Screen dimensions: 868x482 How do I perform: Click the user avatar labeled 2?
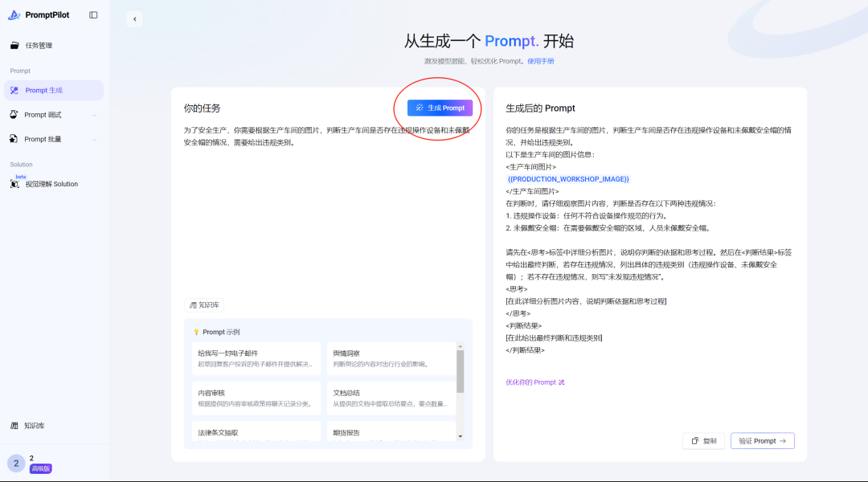pos(16,464)
